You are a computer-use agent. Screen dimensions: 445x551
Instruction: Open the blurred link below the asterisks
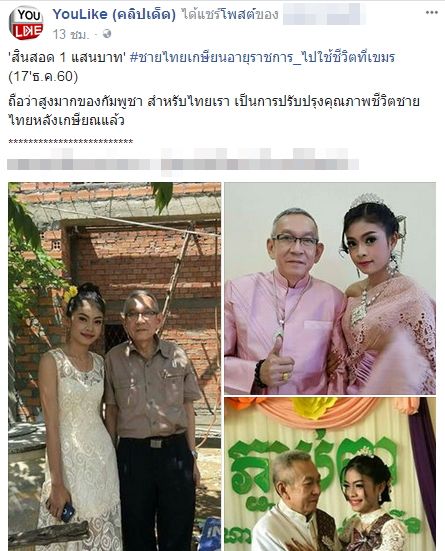tap(183, 162)
